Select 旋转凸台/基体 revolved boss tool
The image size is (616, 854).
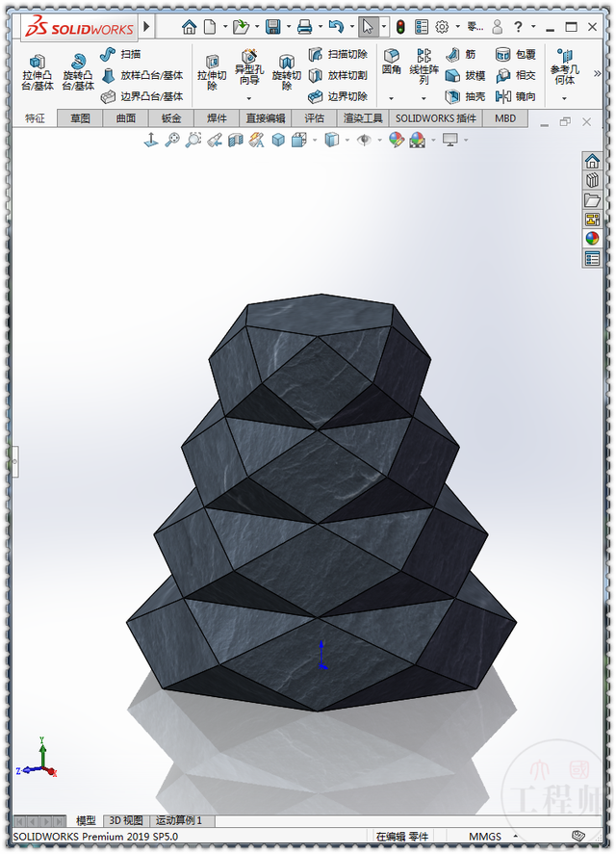78,72
